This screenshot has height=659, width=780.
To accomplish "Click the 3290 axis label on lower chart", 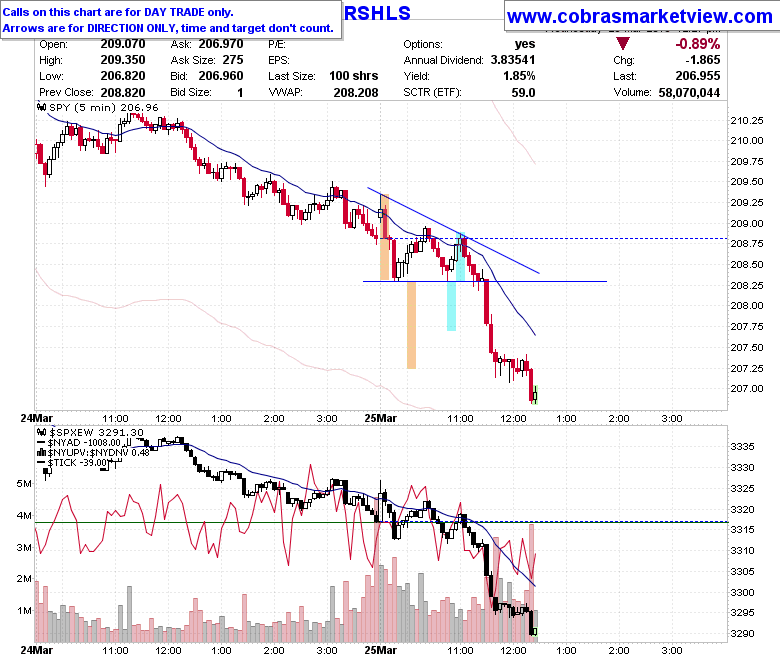I will 742,634.
